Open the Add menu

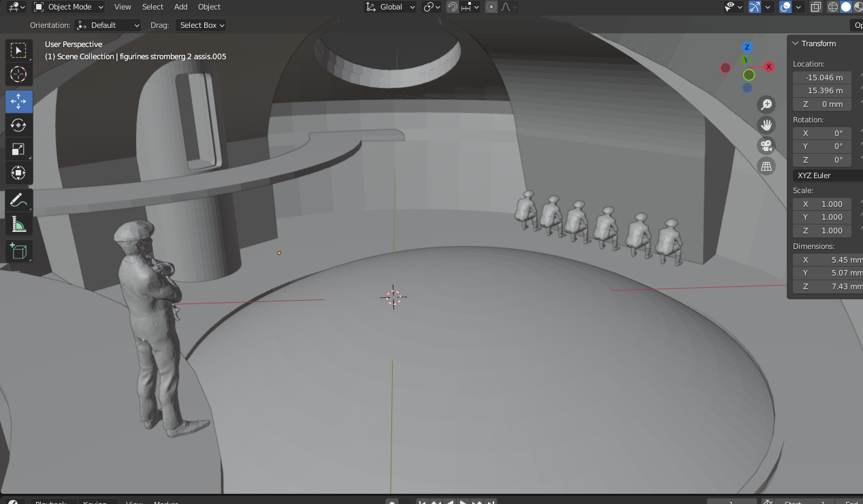pos(181,7)
